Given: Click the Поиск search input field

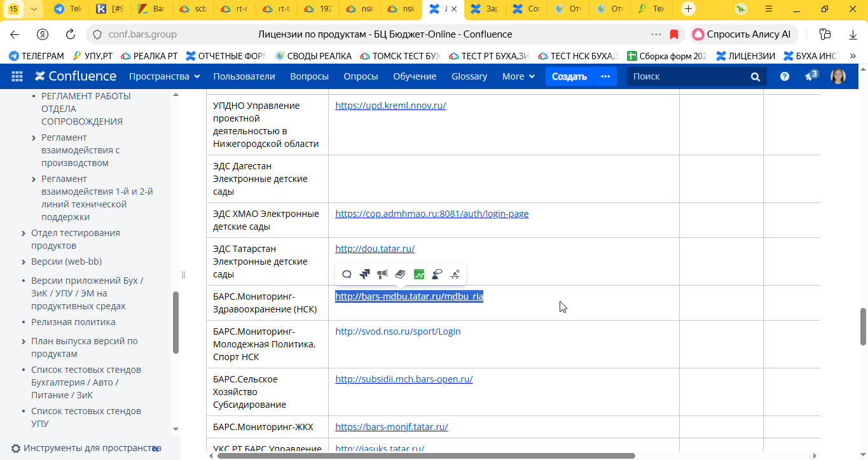Looking at the screenshot, I should pos(687,76).
